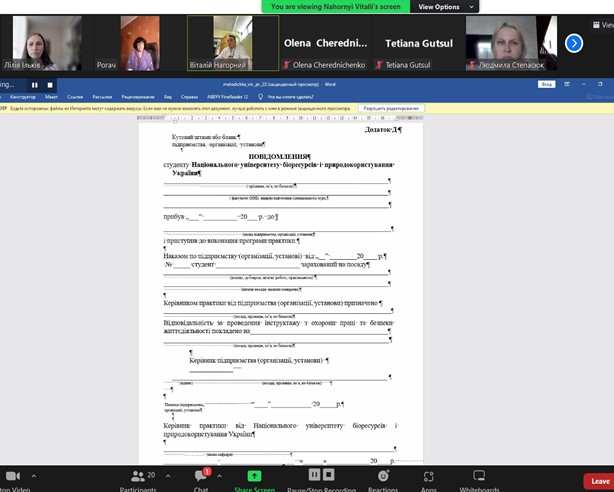Select Лілія Ільків video thumbnail
614x492 pixels.
pyautogui.click(x=47, y=43)
